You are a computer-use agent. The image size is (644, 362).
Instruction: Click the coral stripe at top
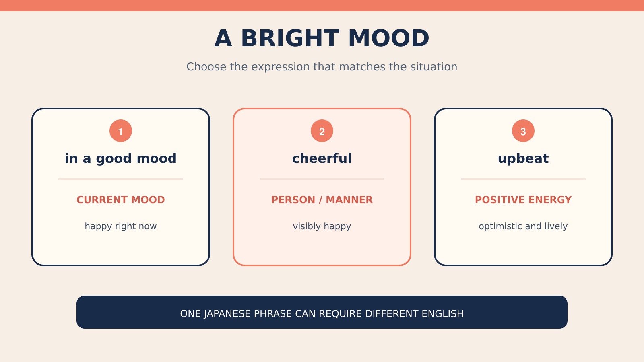[x=322, y=6]
